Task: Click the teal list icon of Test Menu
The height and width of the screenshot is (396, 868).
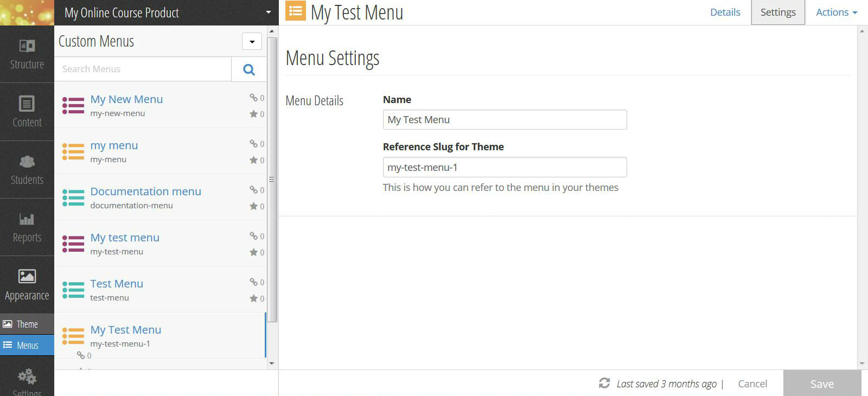Action: tap(73, 290)
